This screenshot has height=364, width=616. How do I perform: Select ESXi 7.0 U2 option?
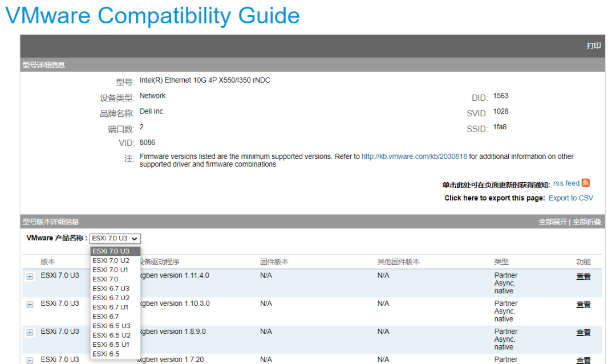pos(115,260)
